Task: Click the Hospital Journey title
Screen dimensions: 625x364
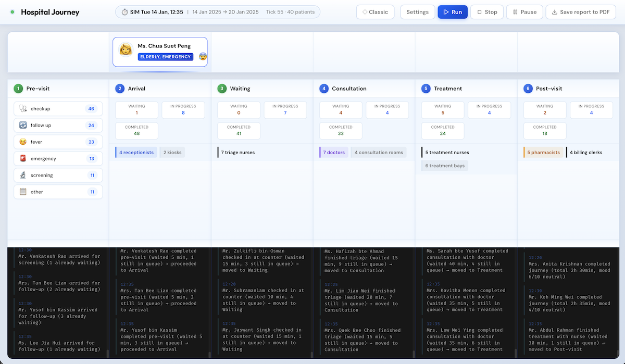Action: coord(50,12)
